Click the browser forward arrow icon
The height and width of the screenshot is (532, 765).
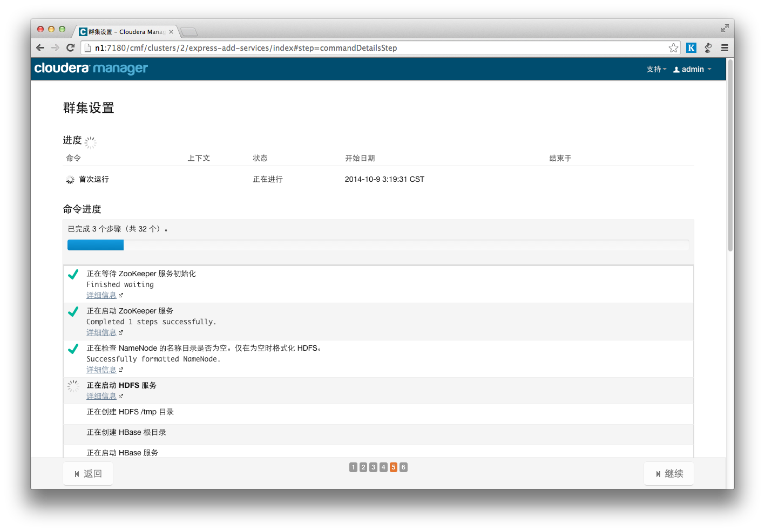[x=55, y=47]
